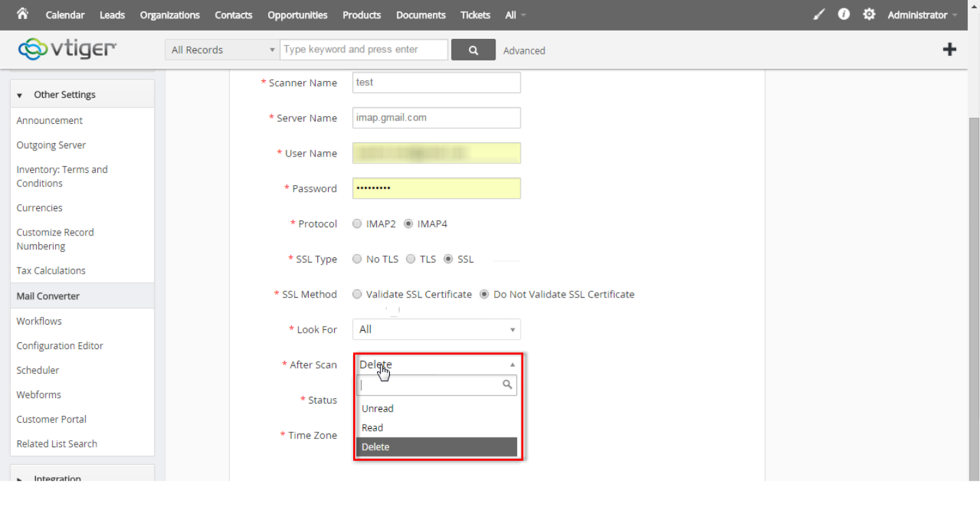Open Related List Search settings
Screen dimensions: 980x522
(57, 444)
